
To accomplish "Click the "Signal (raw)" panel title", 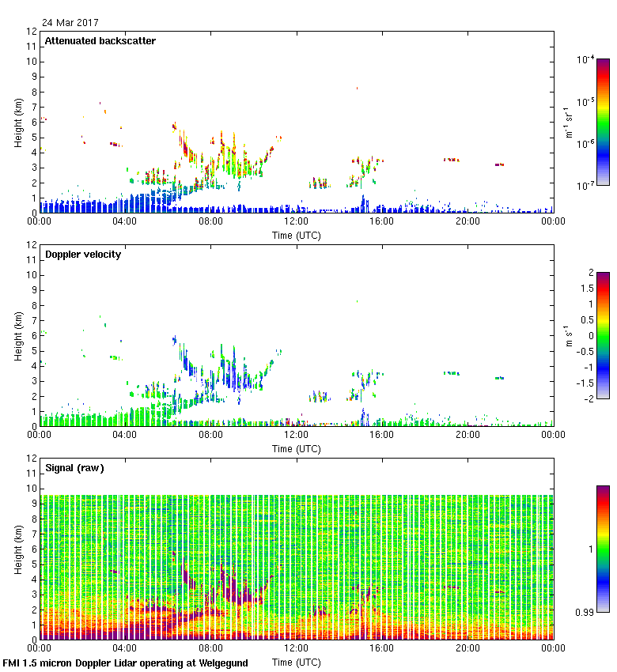I will coord(74,468).
